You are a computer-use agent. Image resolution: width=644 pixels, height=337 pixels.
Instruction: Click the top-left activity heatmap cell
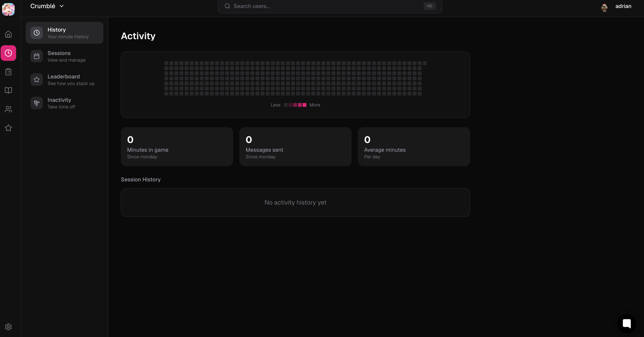coord(166,63)
